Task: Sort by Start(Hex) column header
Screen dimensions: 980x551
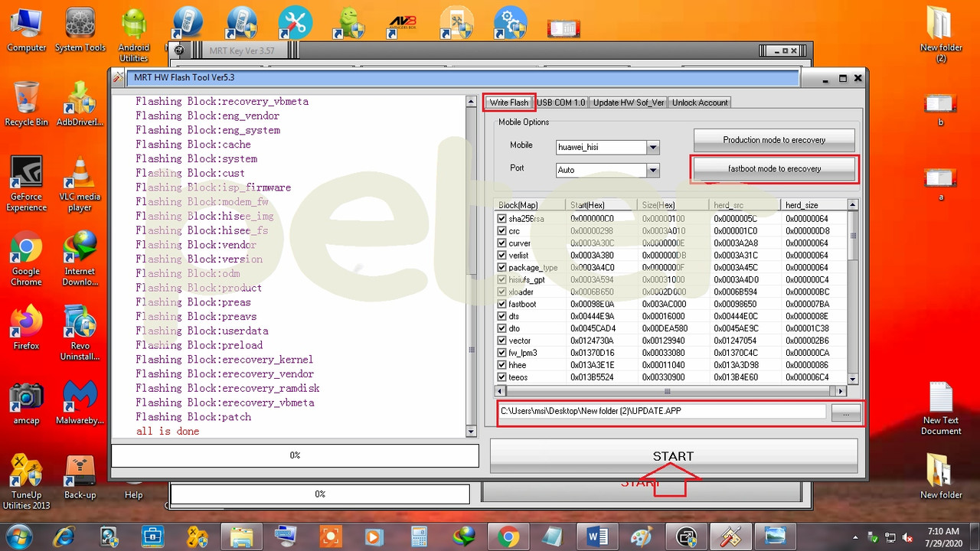Action: tap(602, 205)
